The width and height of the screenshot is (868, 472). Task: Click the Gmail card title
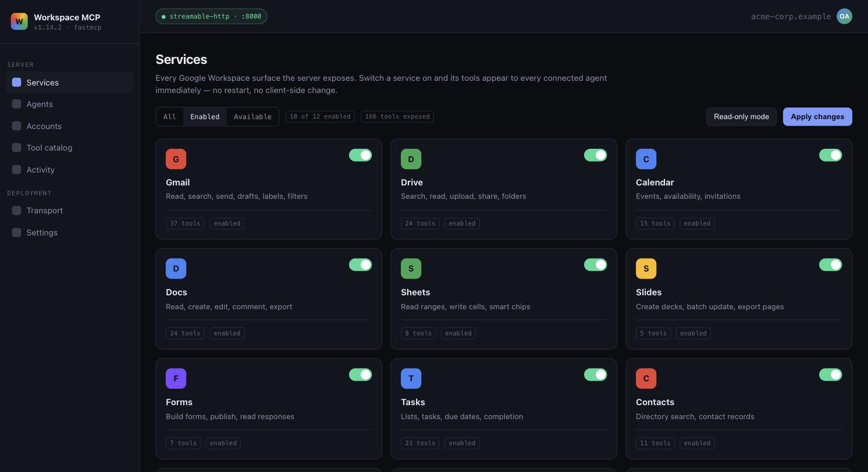(177, 183)
